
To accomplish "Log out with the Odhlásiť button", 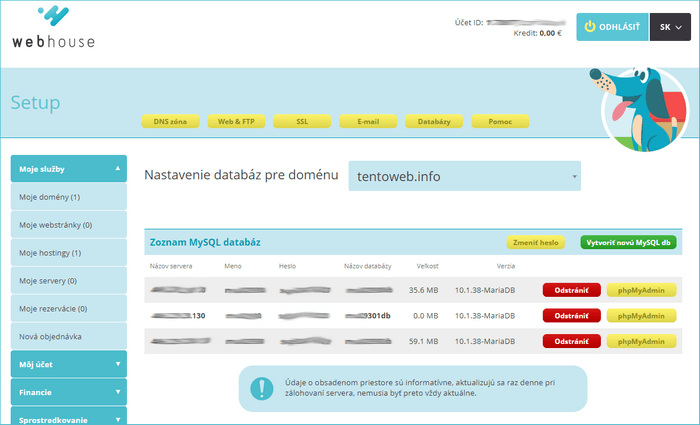I will pyautogui.click(x=612, y=27).
